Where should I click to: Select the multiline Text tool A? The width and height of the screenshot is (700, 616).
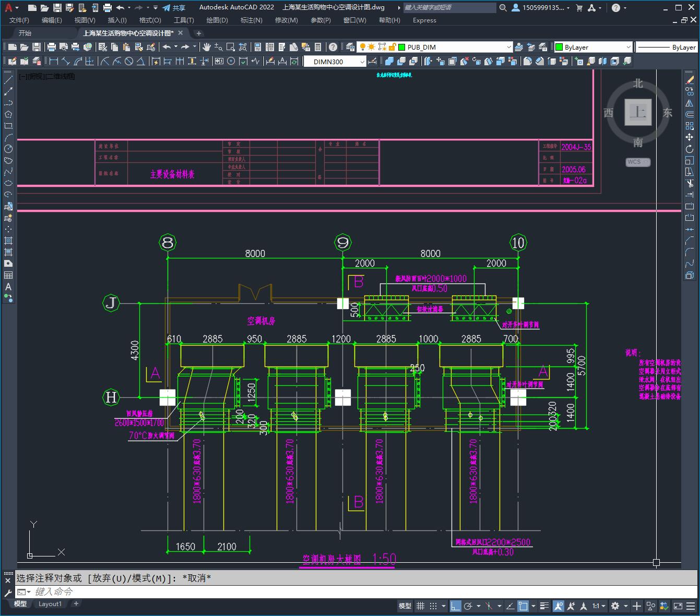(8, 287)
